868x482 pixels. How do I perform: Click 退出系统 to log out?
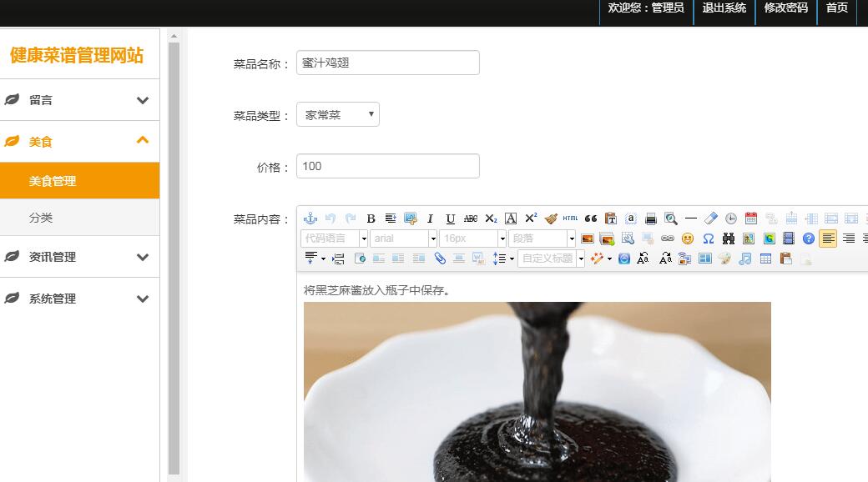coord(724,8)
